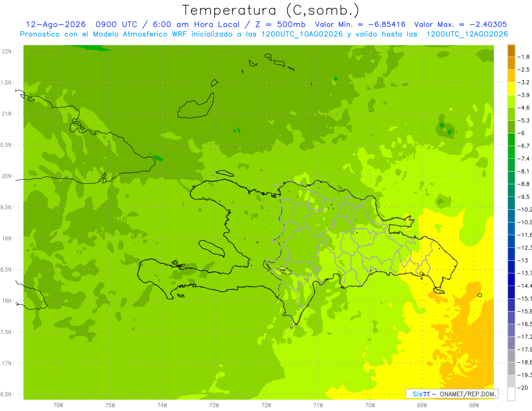Click the 76W longitude axis label
Viewport: 532px width, 411px height.
coord(58,405)
